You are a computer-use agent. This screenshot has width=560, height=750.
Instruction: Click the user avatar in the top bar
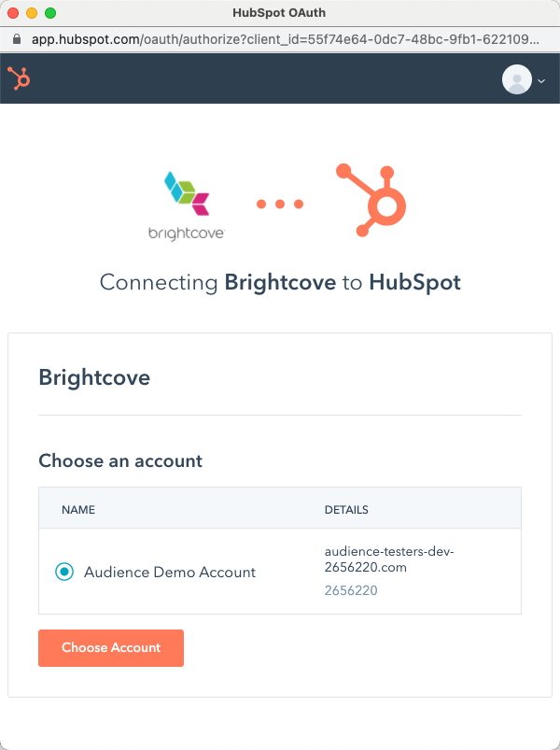click(517, 79)
